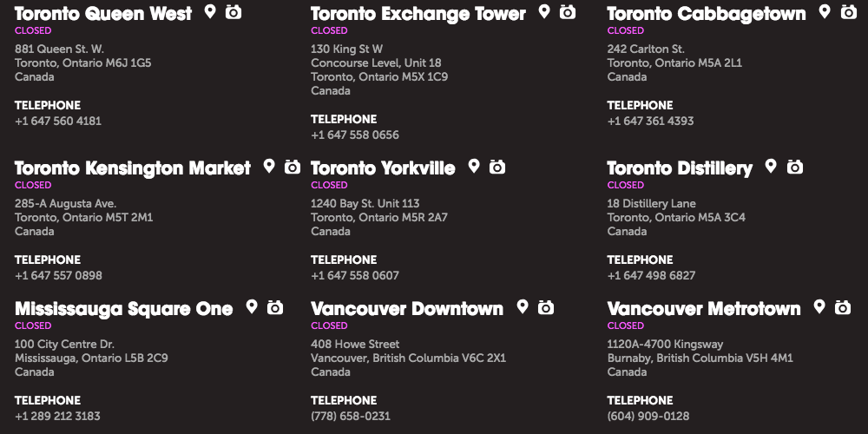Screen dimensions: 868x434
Task: Select Mississauga Square One phone number
Action: [57, 416]
